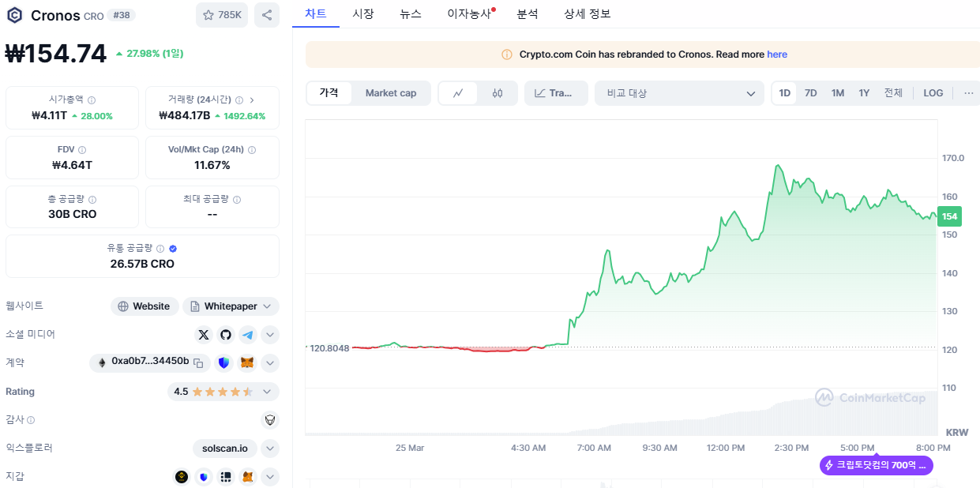980x488 pixels.
Task: Open MetaMask wallet in 지갑 row
Action: (x=248, y=477)
